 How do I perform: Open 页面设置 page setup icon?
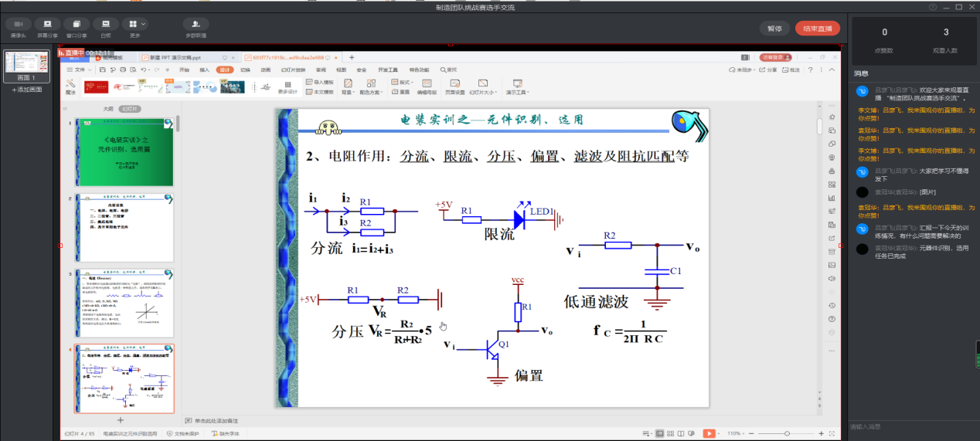[x=454, y=85]
